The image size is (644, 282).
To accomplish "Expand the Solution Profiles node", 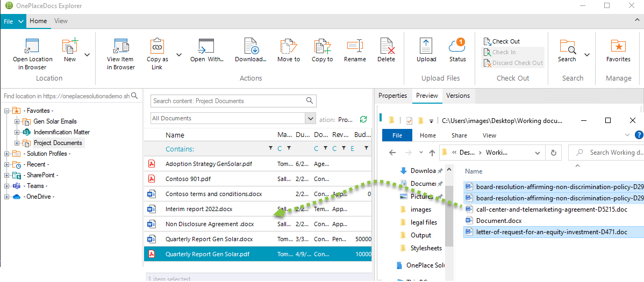I will click(x=7, y=154).
